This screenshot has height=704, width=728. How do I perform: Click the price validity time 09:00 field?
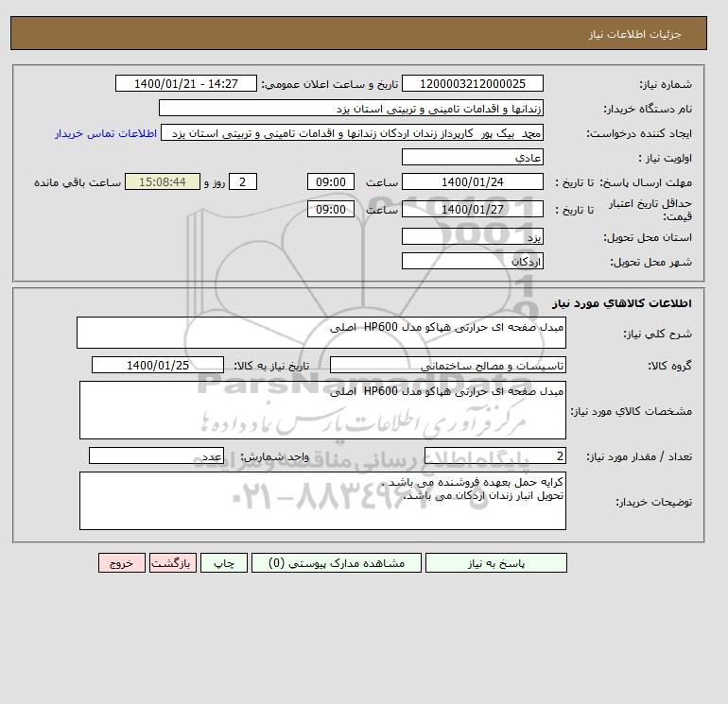(x=331, y=209)
